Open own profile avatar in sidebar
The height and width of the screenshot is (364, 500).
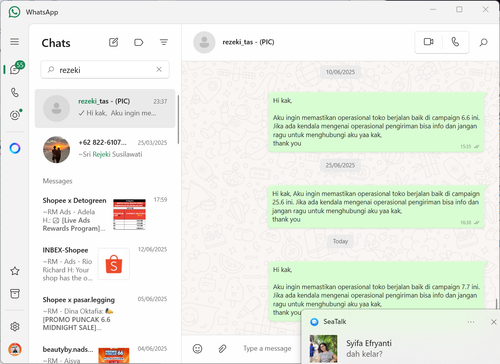point(15,349)
